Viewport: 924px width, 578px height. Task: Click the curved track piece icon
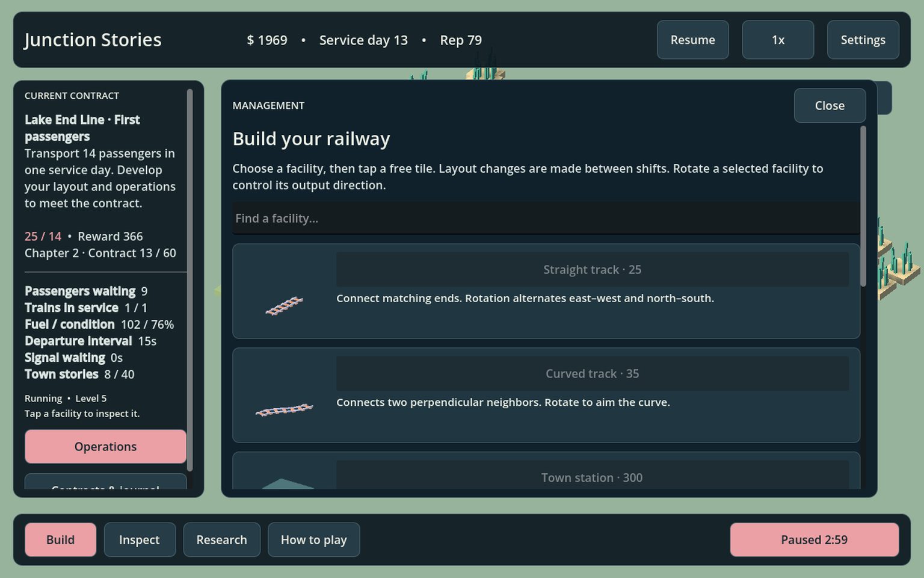[x=285, y=410]
